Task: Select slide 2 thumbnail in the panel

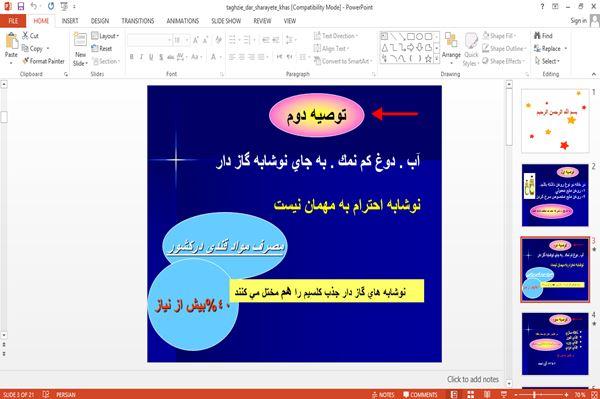Action: pyautogui.click(x=555, y=195)
